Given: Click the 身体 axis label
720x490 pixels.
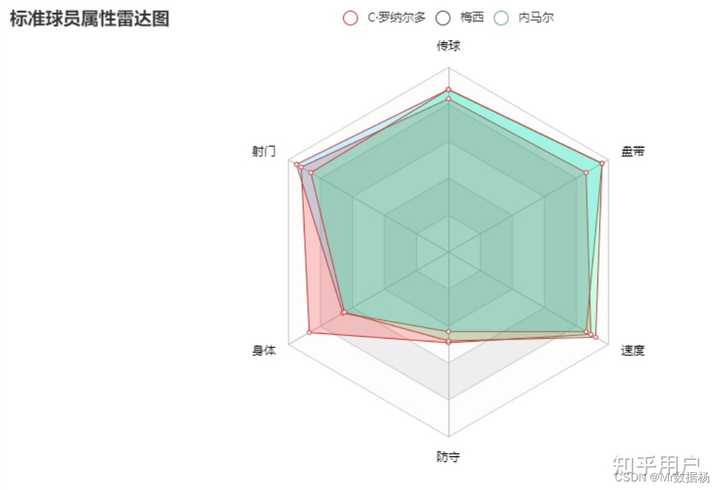Looking at the screenshot, I should (264, 350).
